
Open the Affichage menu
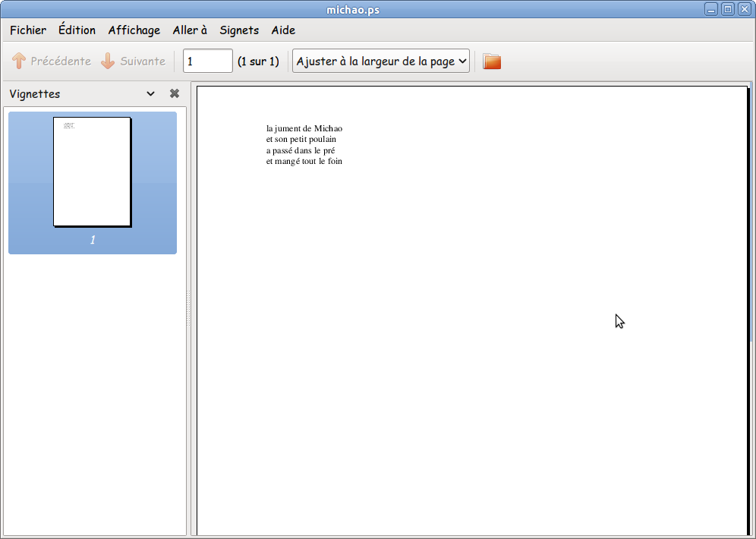point(134,30)
